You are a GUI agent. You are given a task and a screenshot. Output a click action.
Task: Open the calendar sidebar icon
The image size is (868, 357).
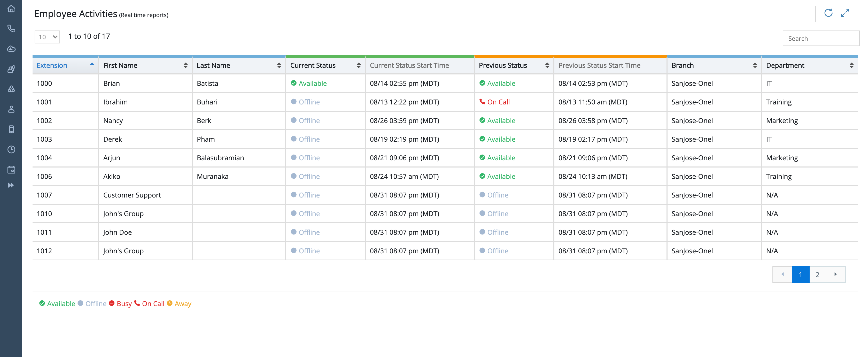11,170
